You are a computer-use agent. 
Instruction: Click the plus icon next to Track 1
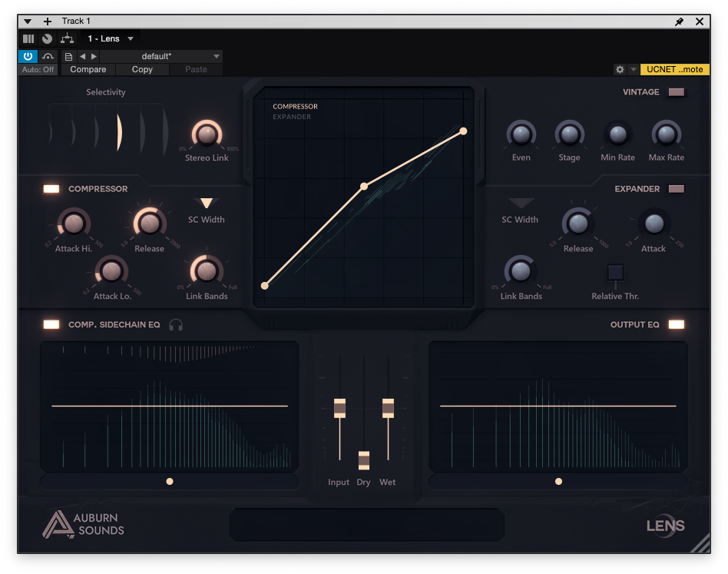48,22
